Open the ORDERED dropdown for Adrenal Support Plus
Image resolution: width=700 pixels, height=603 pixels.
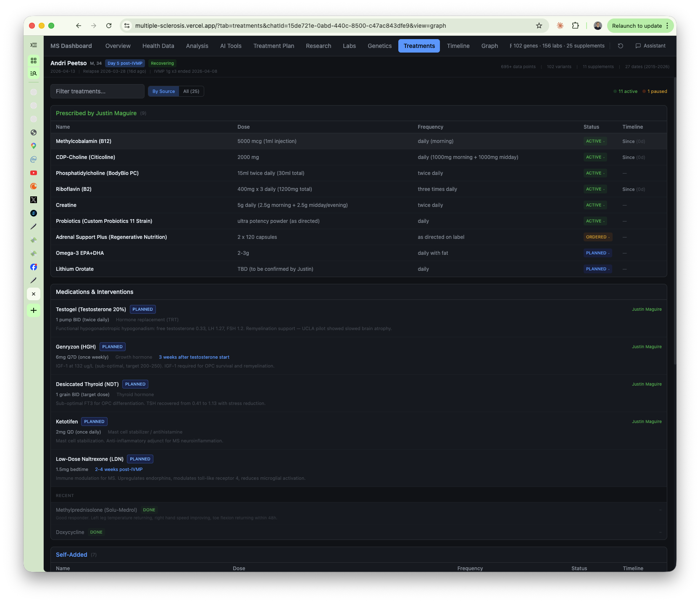pos(597,237)
